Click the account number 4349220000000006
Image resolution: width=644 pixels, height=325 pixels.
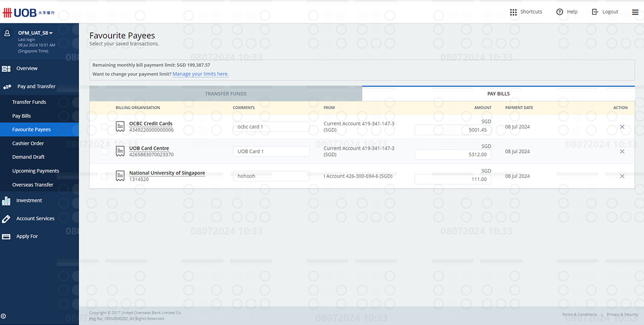[x=152, y=130]
